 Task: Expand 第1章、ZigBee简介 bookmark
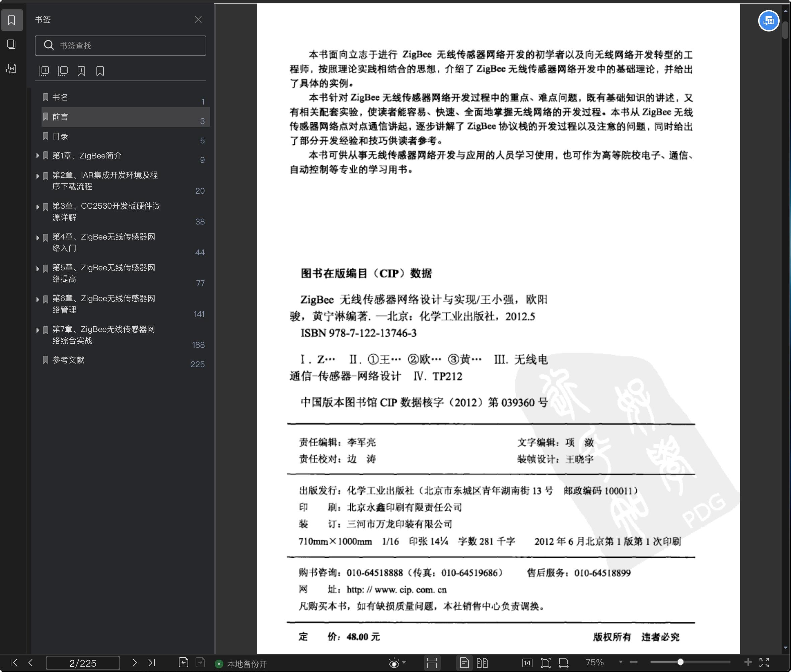coord(38,155)
